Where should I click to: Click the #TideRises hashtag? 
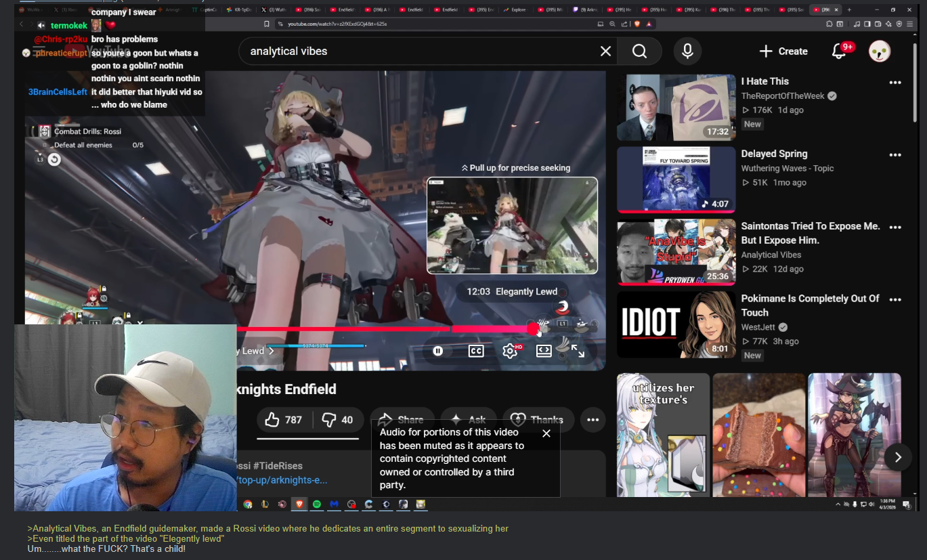[278, 466]
